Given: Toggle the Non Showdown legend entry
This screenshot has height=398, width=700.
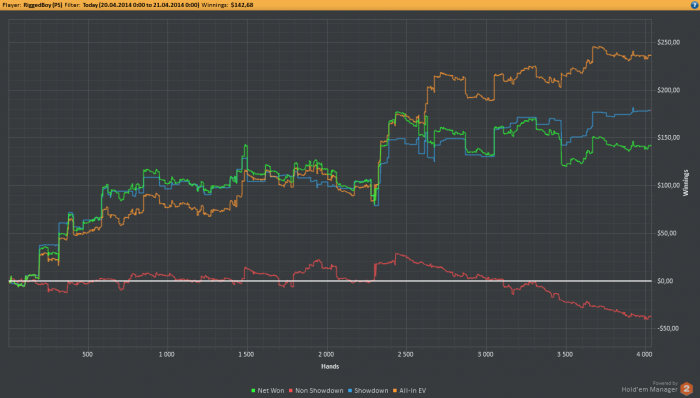Looking at the screenshot, I should (x=316, y=390).
